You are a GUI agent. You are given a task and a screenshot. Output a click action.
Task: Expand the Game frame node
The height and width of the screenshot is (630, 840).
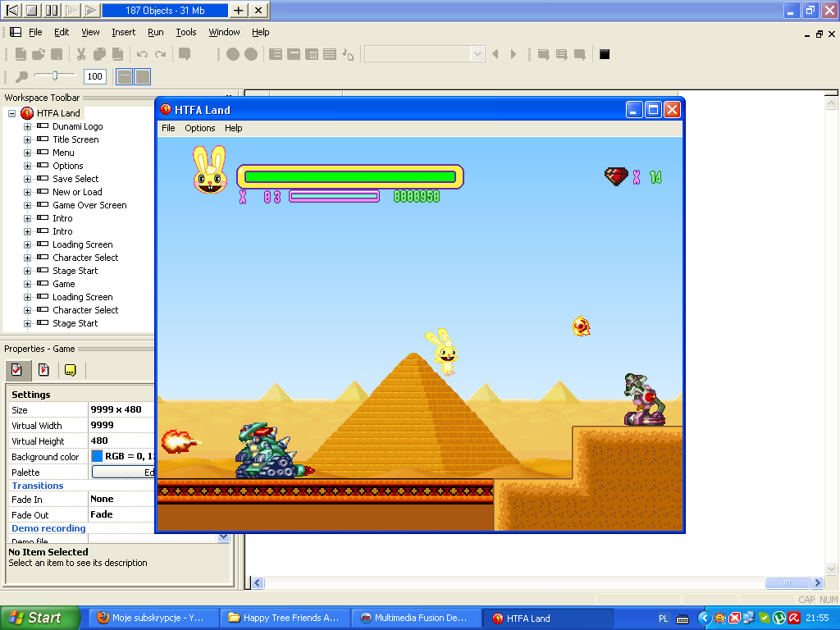click(27, 284)
